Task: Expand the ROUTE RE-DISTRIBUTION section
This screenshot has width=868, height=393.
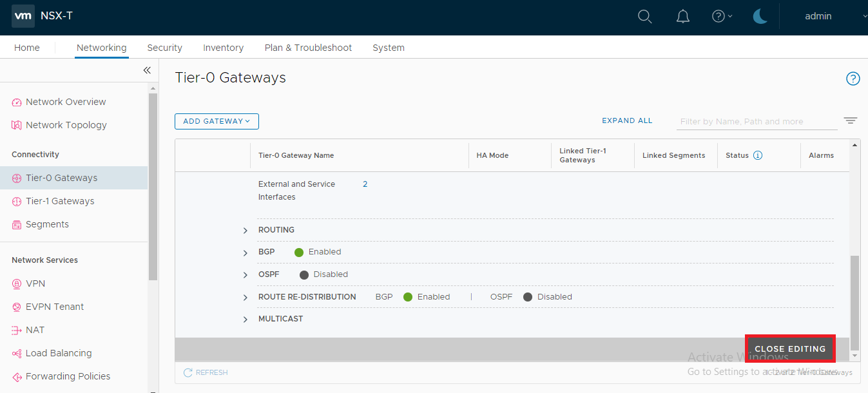Action: pyautogui.click(x=246, y=298)
